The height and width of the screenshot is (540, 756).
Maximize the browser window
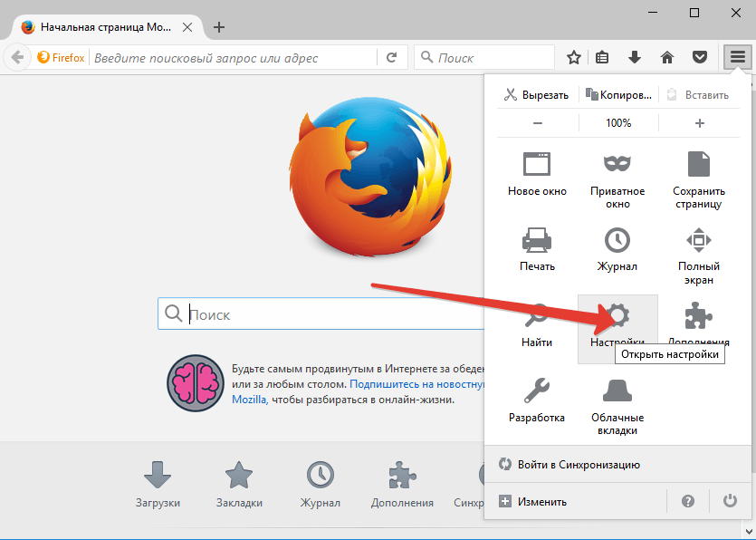coord(694,13)
